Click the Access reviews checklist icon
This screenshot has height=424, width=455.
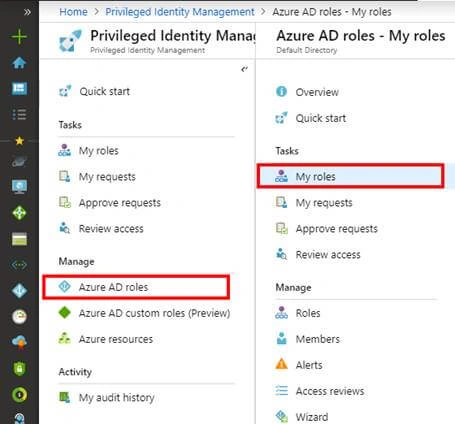click(x=282, y=390)
